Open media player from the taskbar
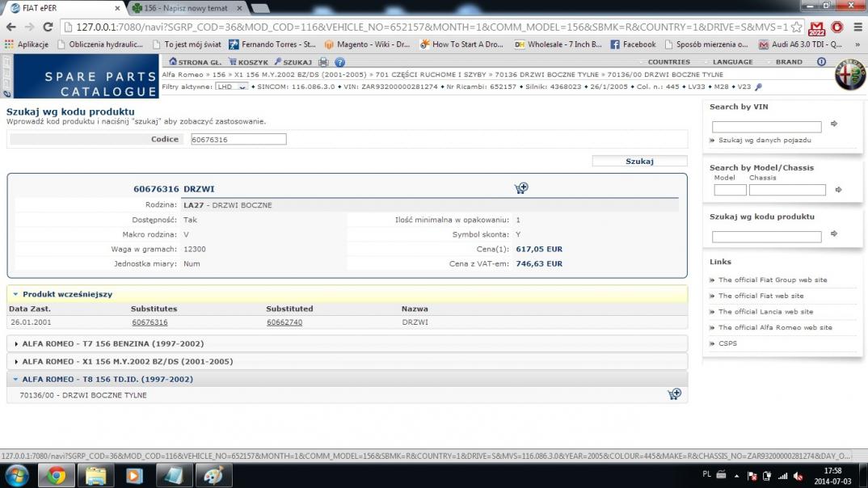This screenshot has height=488, width=868. [x=134, y=475]
